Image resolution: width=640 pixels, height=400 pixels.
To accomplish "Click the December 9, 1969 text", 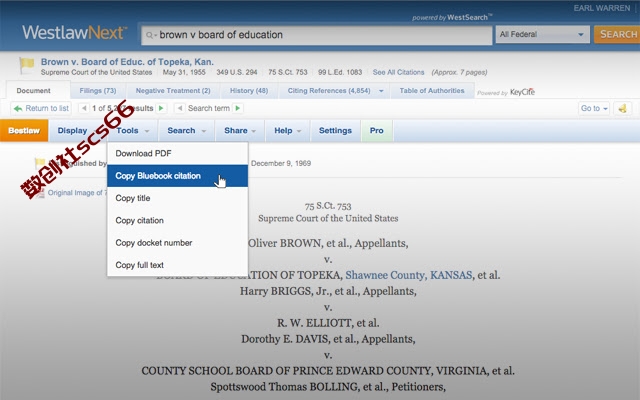I will click(x=281, y=163).
